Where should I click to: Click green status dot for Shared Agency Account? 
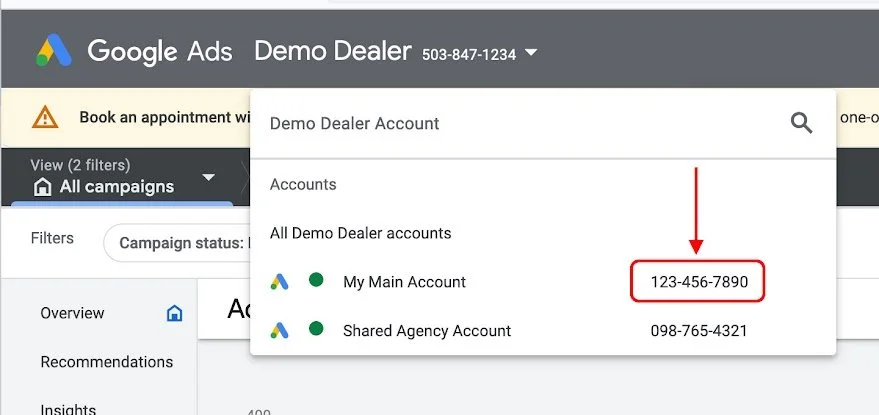316,329
